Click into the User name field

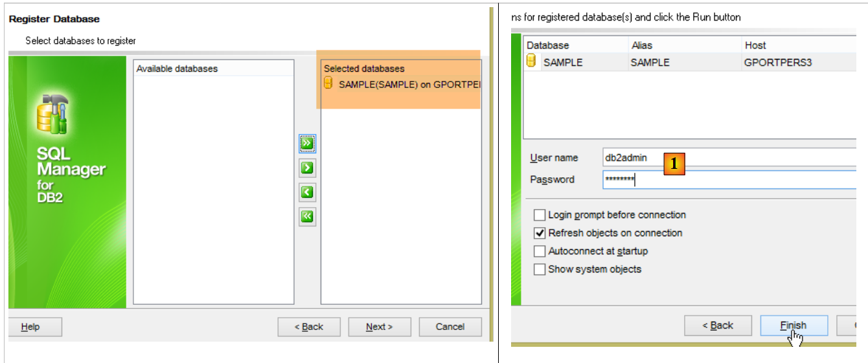725,157
